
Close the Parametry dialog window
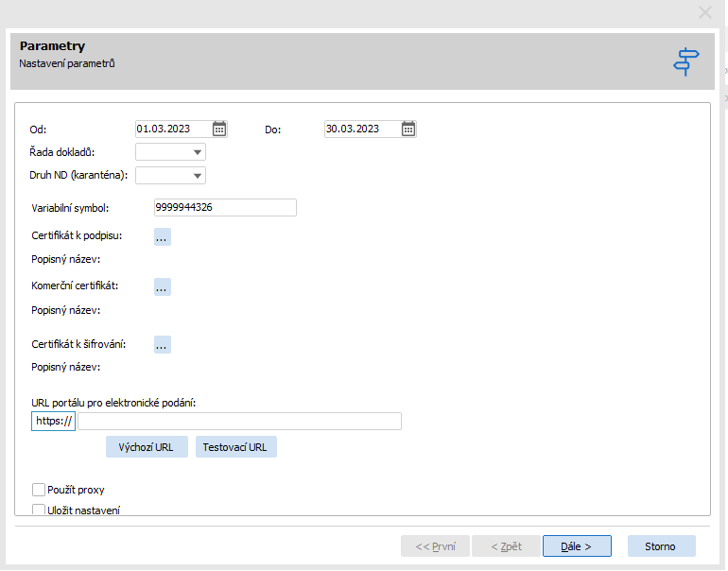pos(704,12)
